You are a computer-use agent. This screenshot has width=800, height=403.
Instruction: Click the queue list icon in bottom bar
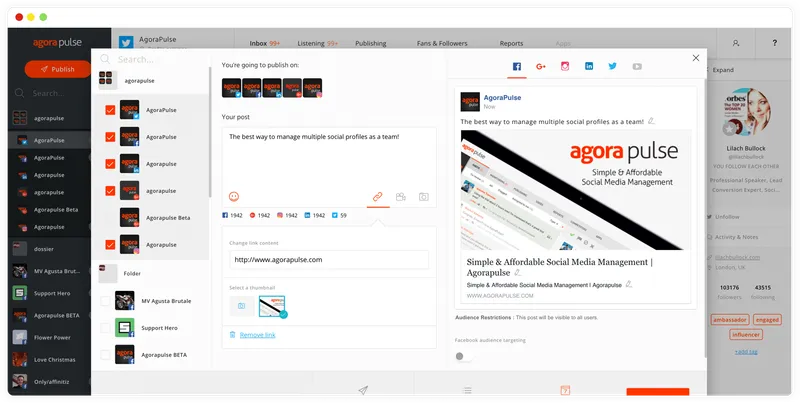tap(467, 390)
